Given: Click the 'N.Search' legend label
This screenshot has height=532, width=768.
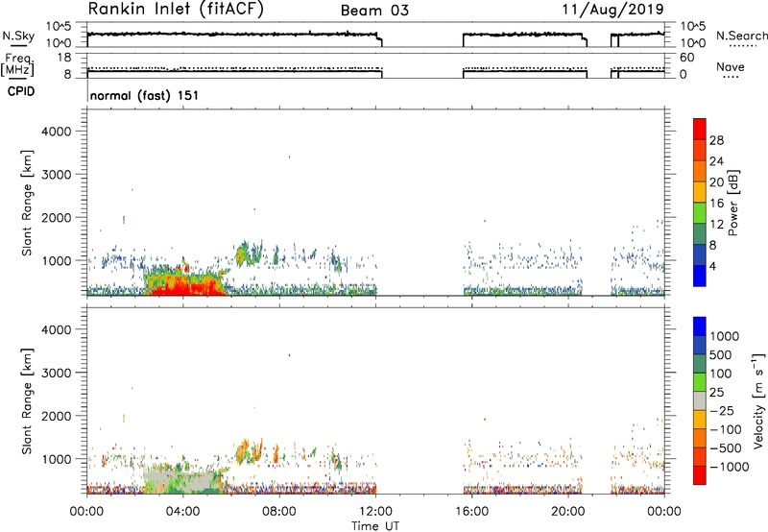Looking at the screenshot, I should point(742,36).
